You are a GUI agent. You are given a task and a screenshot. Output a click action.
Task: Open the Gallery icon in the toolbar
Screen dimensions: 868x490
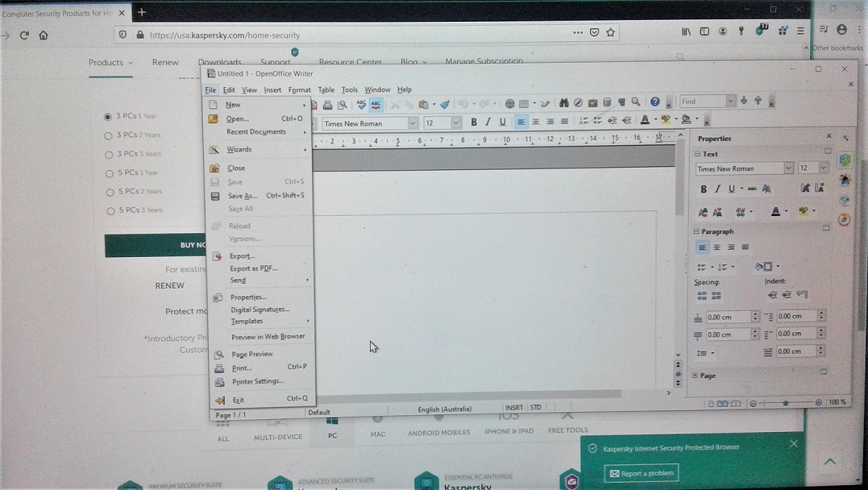(592, 102)
